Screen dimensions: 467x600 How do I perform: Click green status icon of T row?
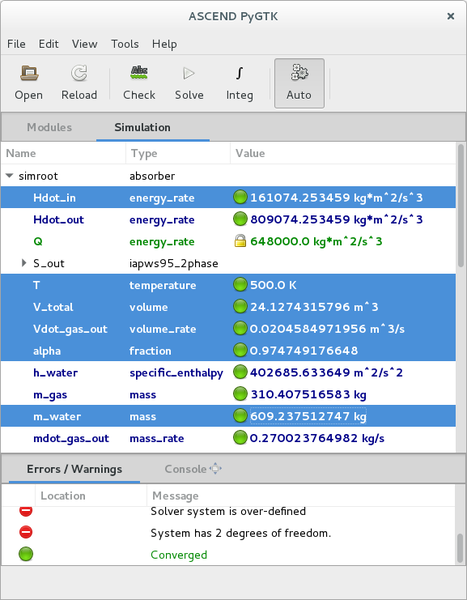point(240,285)
